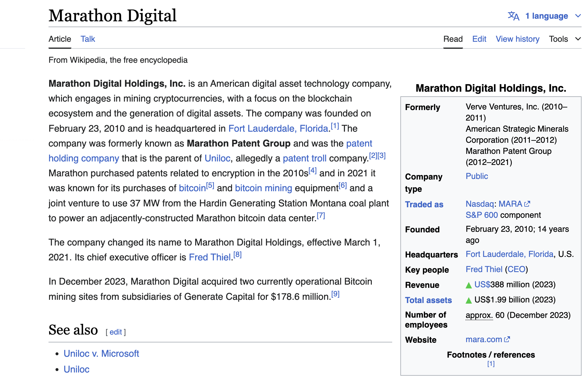Open the View history tab

pos(517,39)
